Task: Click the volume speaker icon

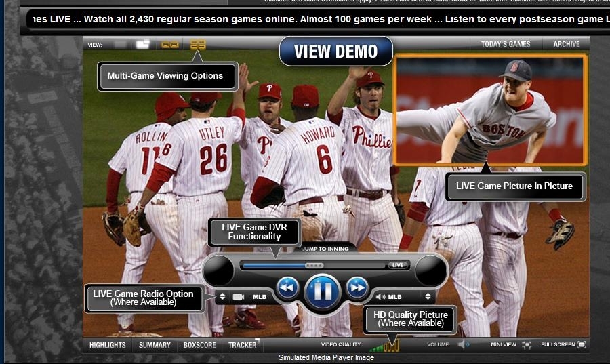Action: click(463, 344)
